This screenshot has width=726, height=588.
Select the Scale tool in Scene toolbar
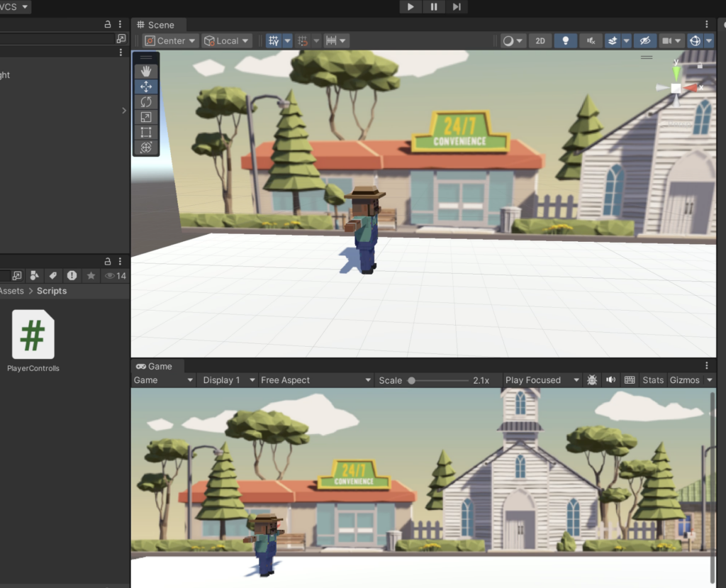point(146,117)
